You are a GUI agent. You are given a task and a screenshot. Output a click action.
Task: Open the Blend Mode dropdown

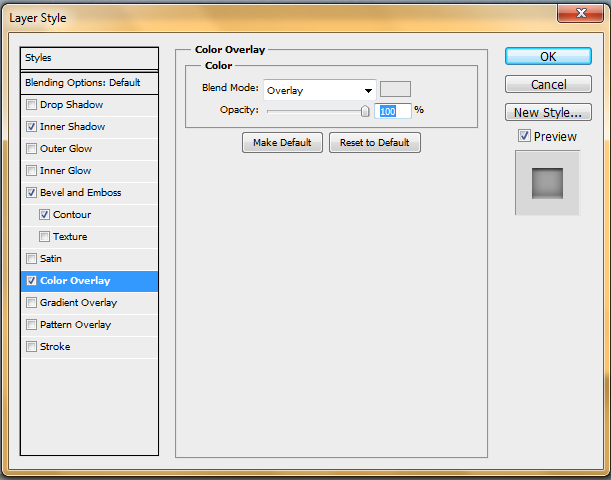320,90
